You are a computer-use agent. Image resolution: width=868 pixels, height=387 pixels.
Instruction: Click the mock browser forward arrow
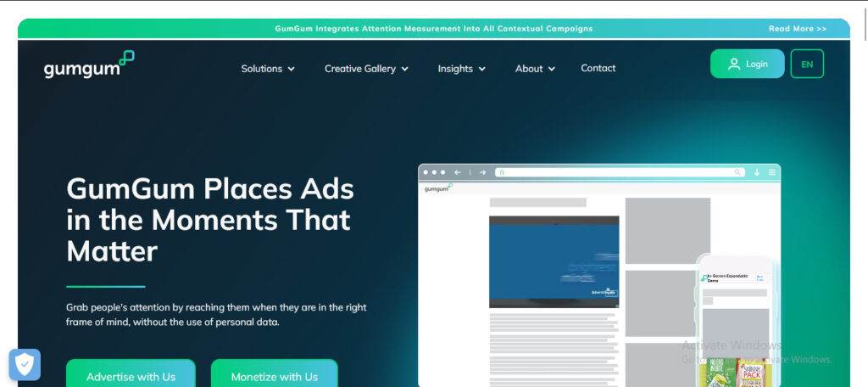[482, 172]
